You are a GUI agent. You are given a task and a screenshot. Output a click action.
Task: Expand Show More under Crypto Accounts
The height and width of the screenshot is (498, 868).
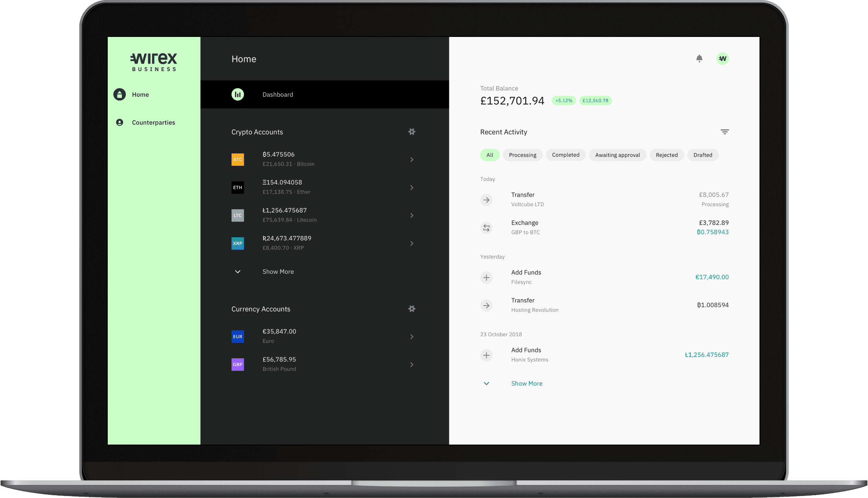tap(278, 271)
